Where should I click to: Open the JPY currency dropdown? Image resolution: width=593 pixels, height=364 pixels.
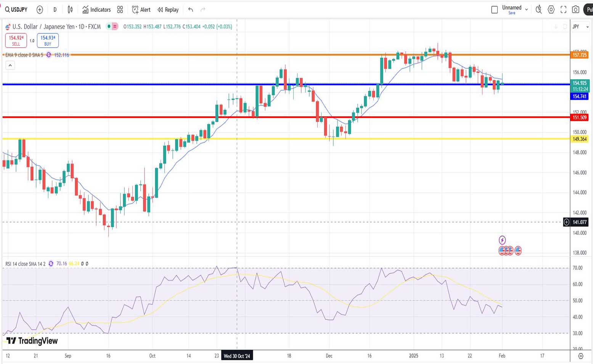point(580,27)
